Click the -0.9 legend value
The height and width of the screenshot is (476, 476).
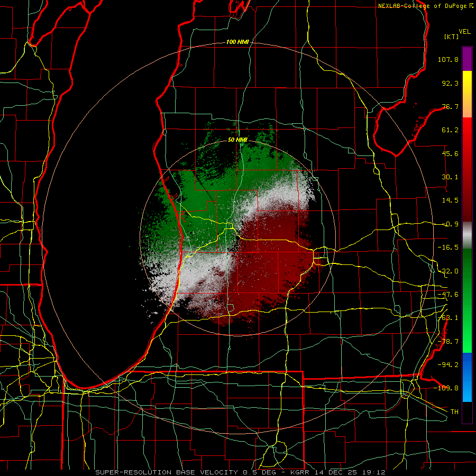coord(450,224)
